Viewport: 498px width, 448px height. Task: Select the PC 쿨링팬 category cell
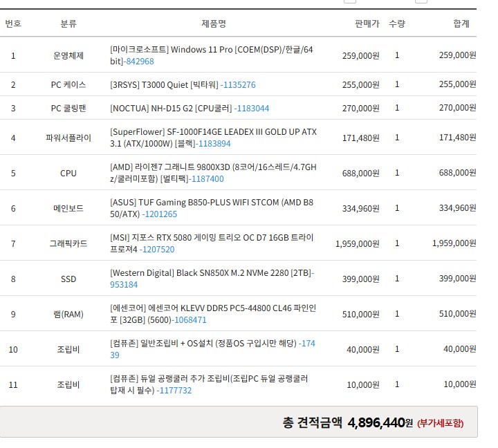(x=68, y=109)
